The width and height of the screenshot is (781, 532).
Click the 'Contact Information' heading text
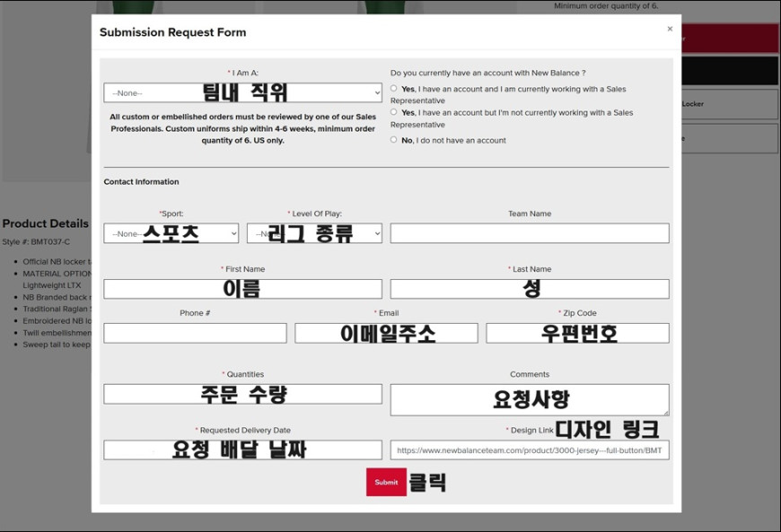142,181
